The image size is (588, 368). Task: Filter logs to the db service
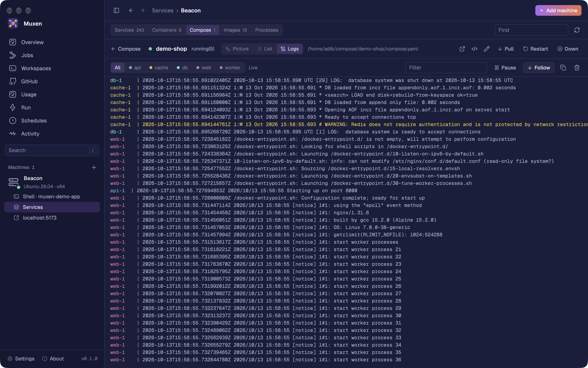[x=182, y=68]
